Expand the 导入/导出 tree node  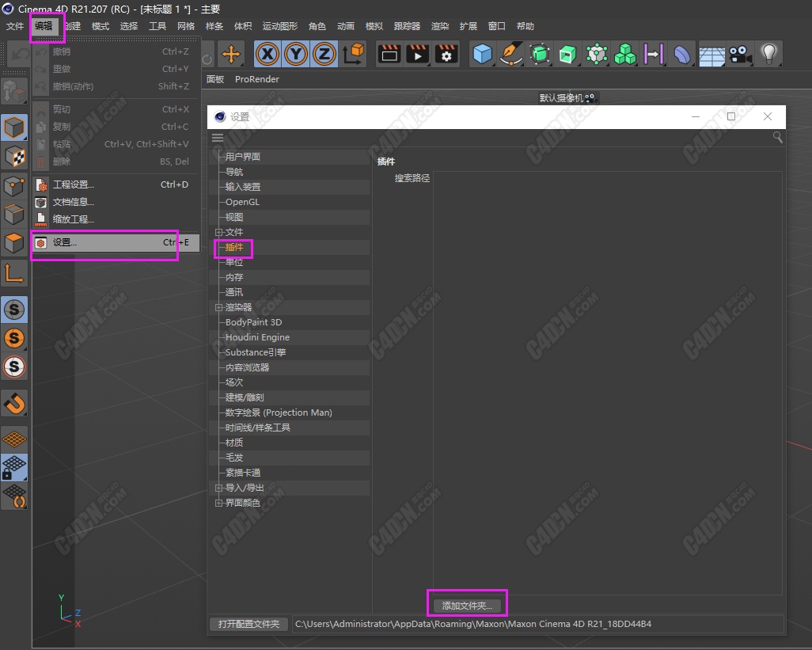[218, 488]
